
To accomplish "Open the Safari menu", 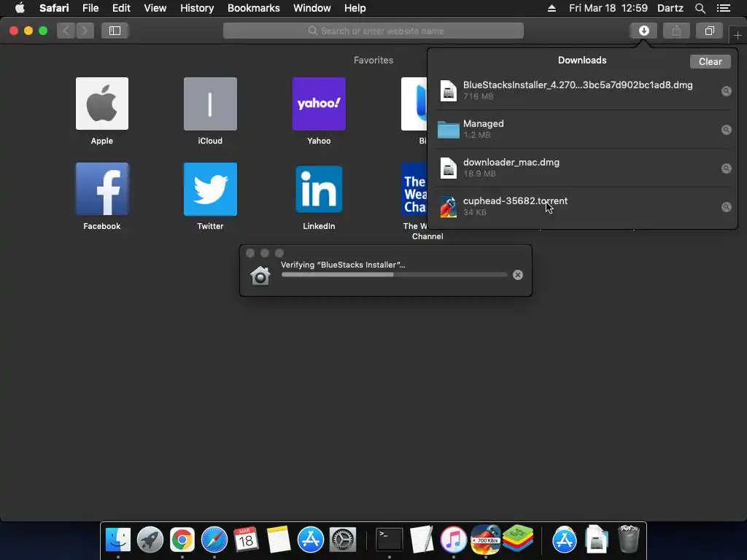I will 54,8.
